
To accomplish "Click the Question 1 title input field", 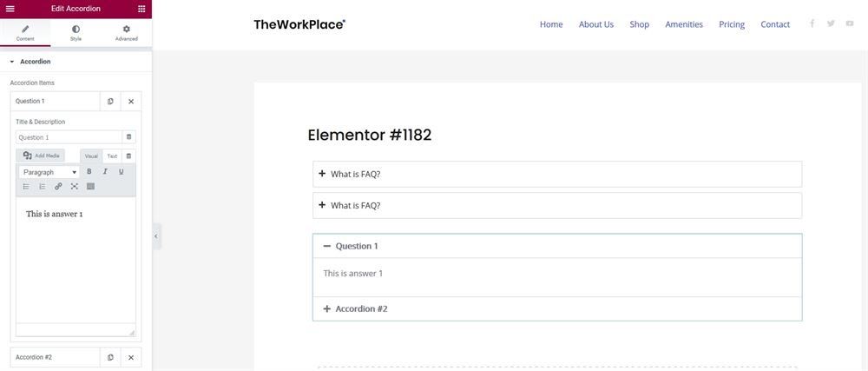I will tap(69, 137).
